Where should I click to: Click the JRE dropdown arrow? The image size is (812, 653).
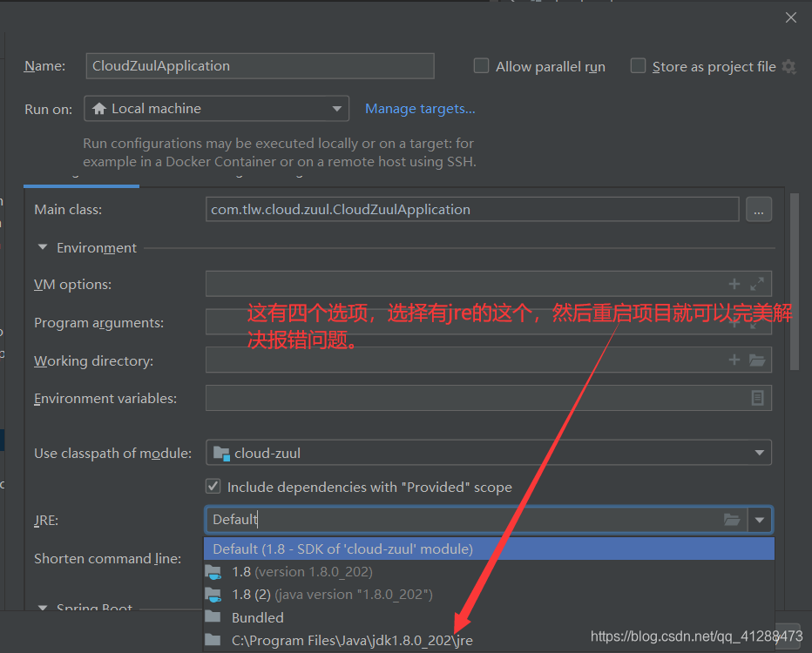(x=760, y=520)
